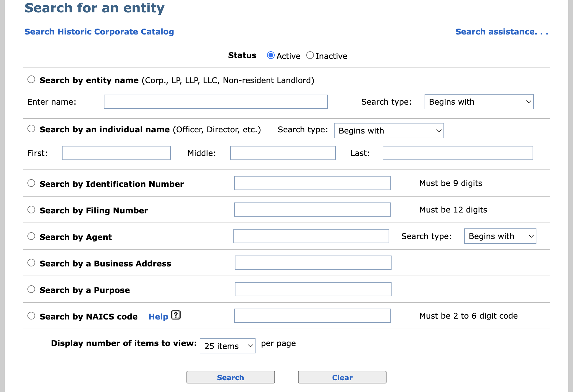Screen dimensions: 573x392
Task: Click the NAICS help question mark icon
Action: tap(176, 315)
